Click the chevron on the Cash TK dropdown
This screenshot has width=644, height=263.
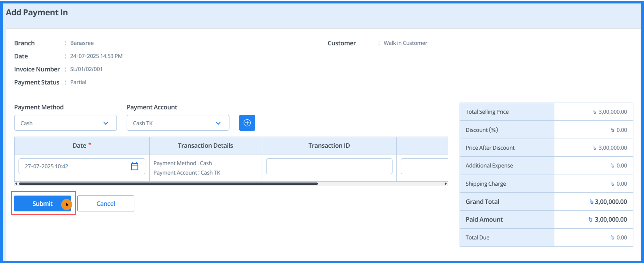pyautogui.click(x=218, y=123)
